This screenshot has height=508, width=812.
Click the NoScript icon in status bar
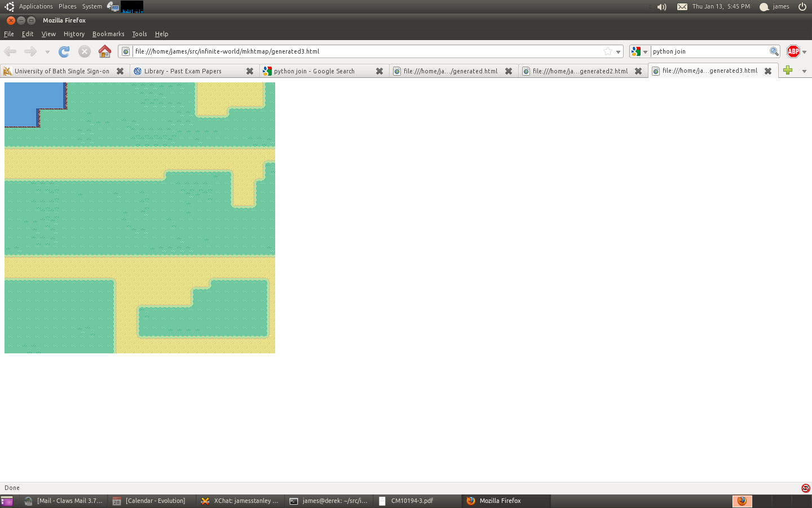tap(805, 488)
